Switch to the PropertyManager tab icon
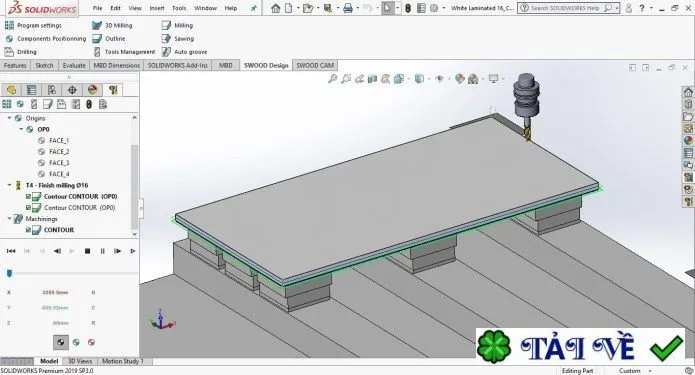 coord(31,90)
